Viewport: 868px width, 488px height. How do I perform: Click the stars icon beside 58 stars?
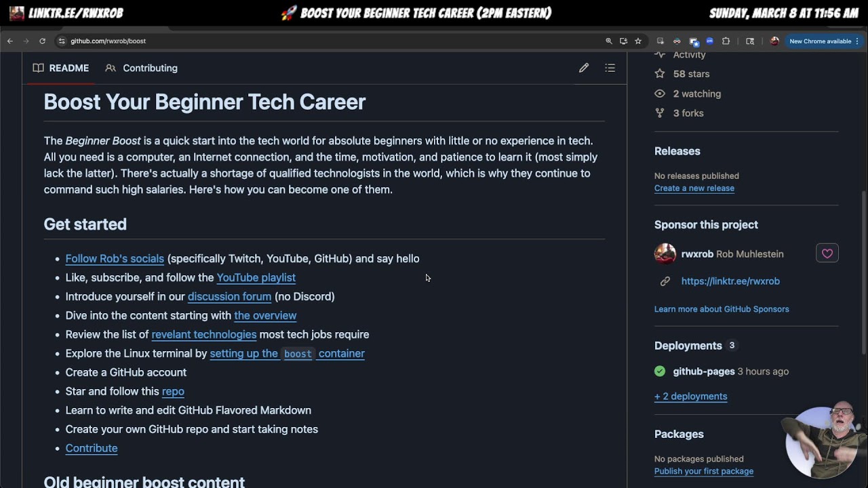(660, 74)
